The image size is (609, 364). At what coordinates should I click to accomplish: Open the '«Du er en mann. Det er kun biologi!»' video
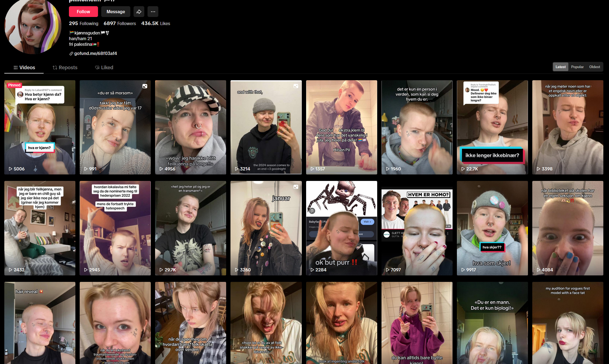[492, 323]
